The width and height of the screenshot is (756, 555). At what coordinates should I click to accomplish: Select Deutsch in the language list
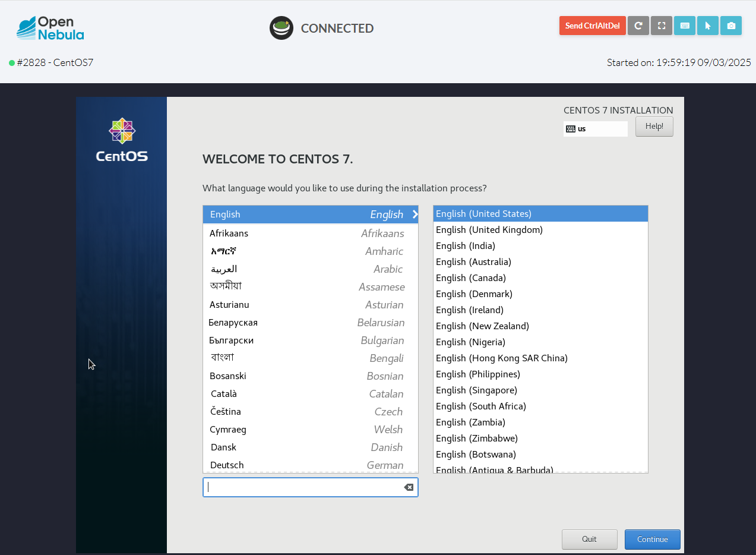tap(311, 465)
